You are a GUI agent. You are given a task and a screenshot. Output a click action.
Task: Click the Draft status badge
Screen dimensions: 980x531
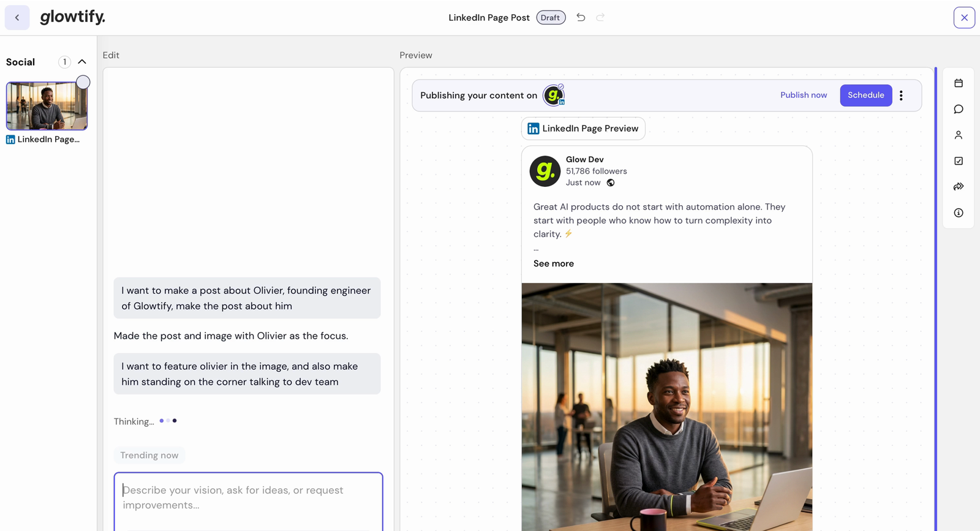coord(551,18)
